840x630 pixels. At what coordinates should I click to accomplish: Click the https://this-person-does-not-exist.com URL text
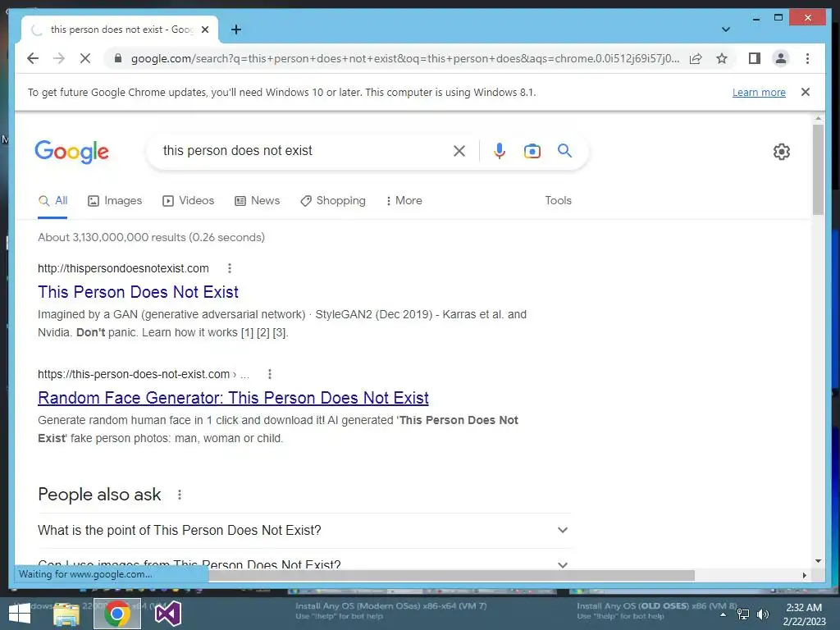pos(134,374)
